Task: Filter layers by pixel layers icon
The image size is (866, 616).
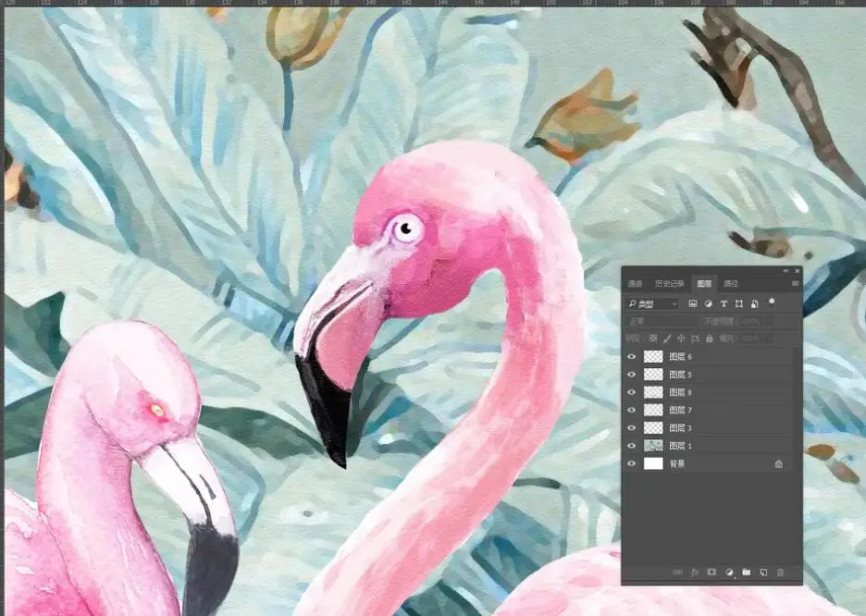Action: pyautogui.click(x=693, y=303)
